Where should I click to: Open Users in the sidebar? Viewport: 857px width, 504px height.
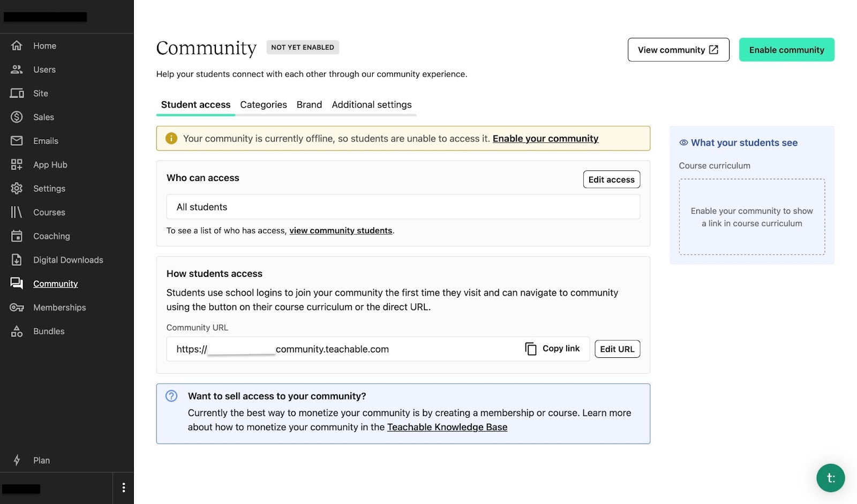tap(44, 70)
